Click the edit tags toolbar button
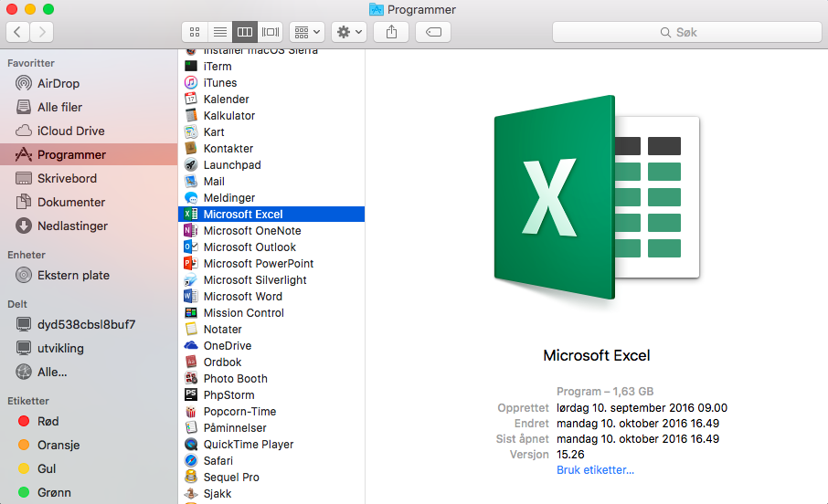The height and width of the screenshot is (504, 828). pos(433,32)
